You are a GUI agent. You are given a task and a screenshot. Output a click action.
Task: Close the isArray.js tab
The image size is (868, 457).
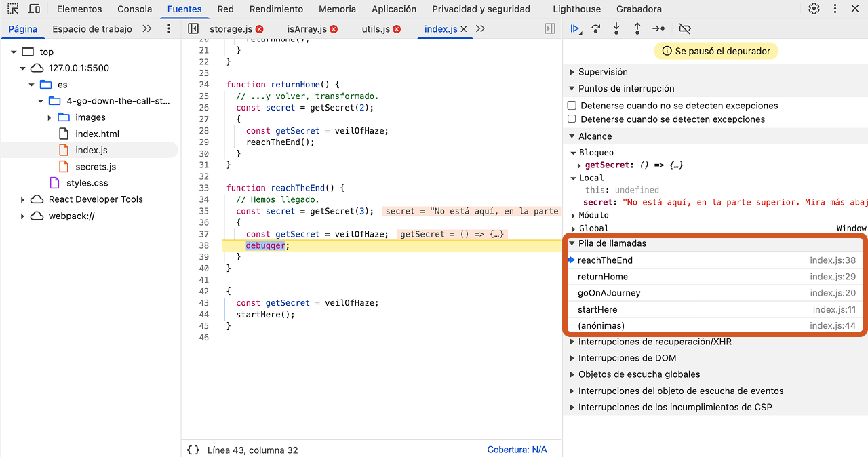[x=334, y=29]
